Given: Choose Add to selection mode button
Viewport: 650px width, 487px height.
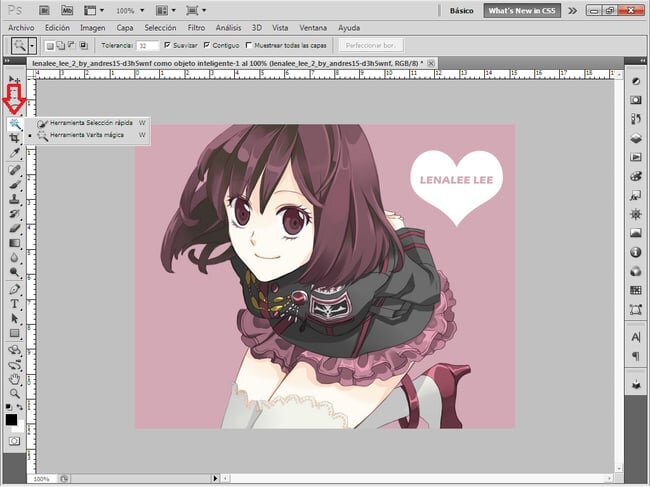Looking at the screenshot, I should [x=61, y=46].
